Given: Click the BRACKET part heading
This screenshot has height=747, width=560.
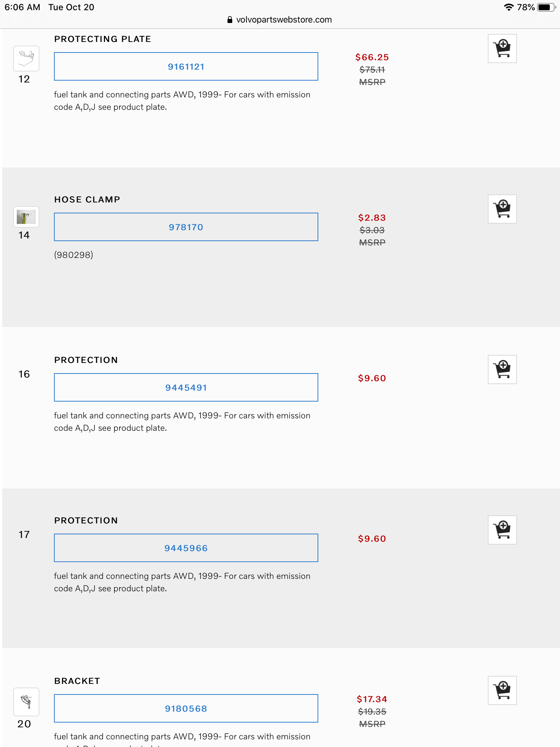Looking at the screenshot, I should [x=77, y=681].
